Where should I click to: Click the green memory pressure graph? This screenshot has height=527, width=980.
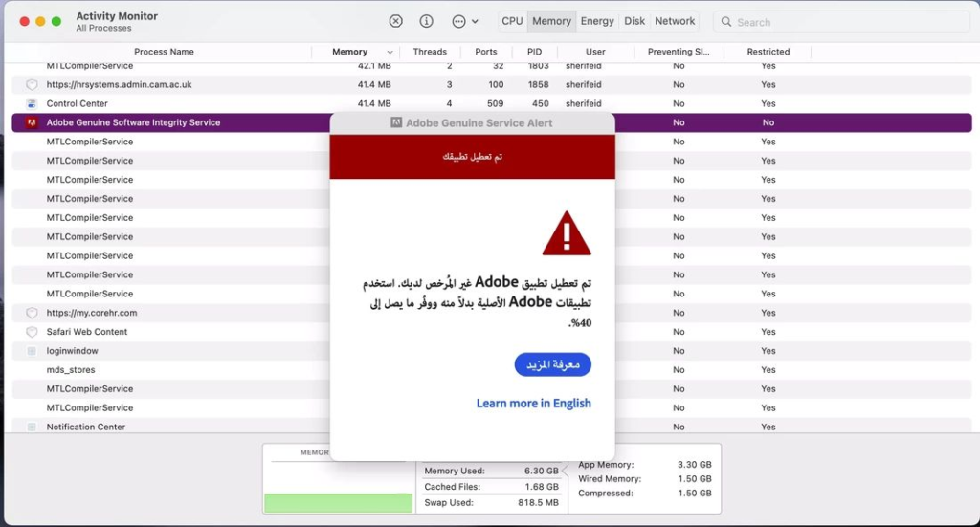click(x=338, y=503)
